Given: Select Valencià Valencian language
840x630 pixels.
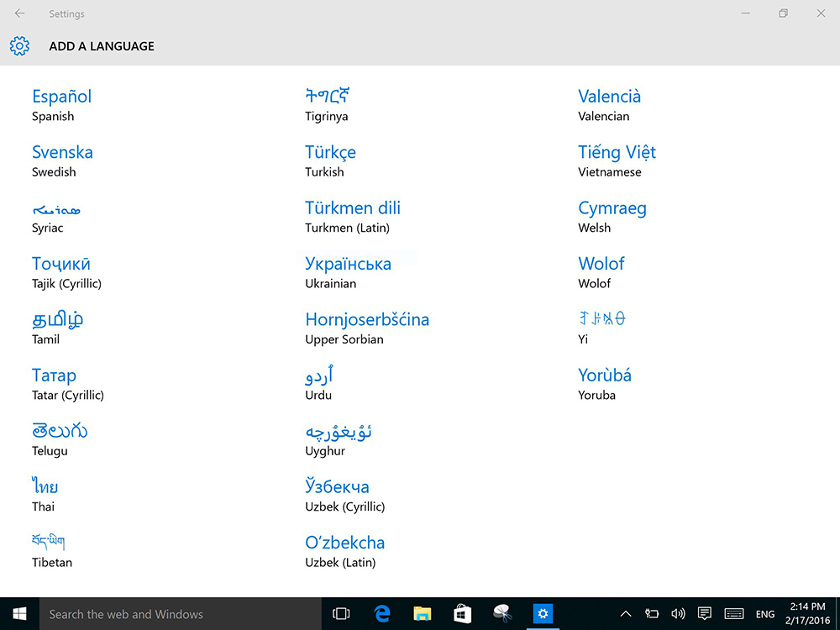Looking at the screenshot, I should [x=610, y=105].
